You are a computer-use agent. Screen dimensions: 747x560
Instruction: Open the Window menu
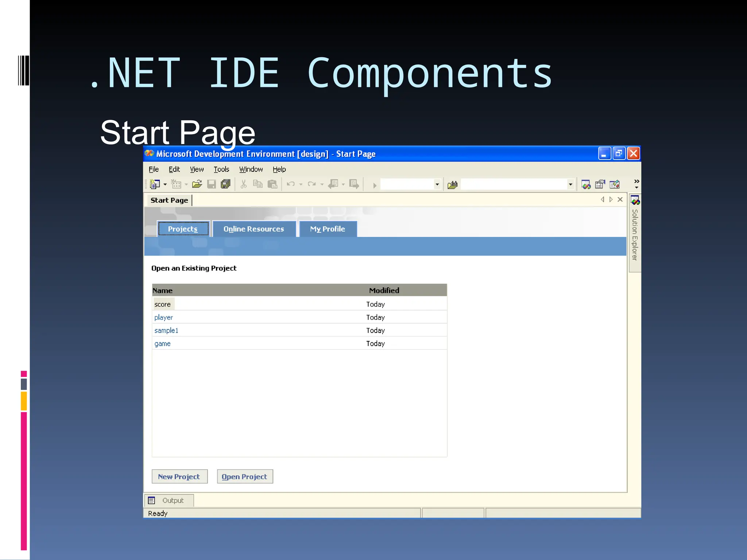click(x=251, y=170)
